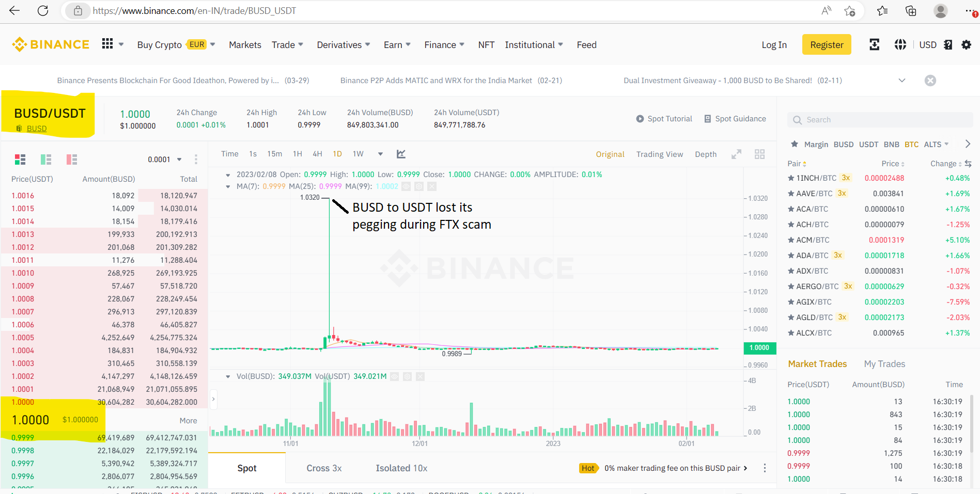Expand chart to fullscreen
Viewport: 980px width, 494px height.
coord(737,154)
